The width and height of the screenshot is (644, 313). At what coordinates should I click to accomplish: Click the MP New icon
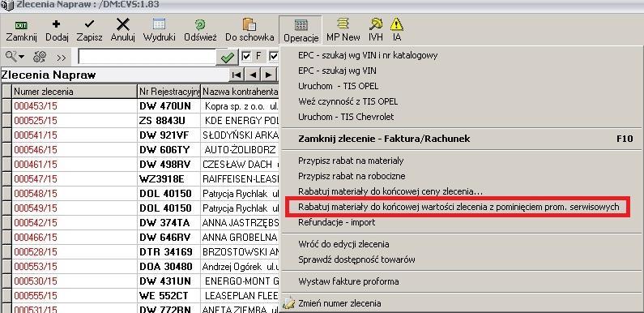coord(343,24)
